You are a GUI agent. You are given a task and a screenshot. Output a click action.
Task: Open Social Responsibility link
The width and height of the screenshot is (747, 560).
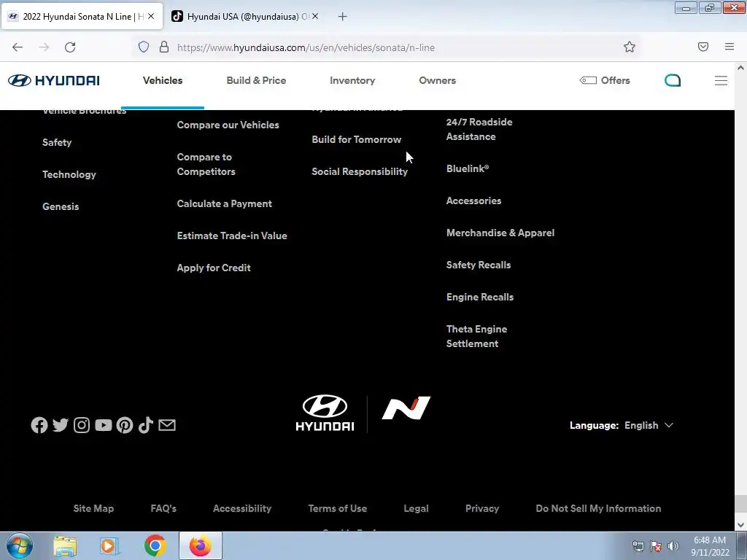click(x=360, y=171)
